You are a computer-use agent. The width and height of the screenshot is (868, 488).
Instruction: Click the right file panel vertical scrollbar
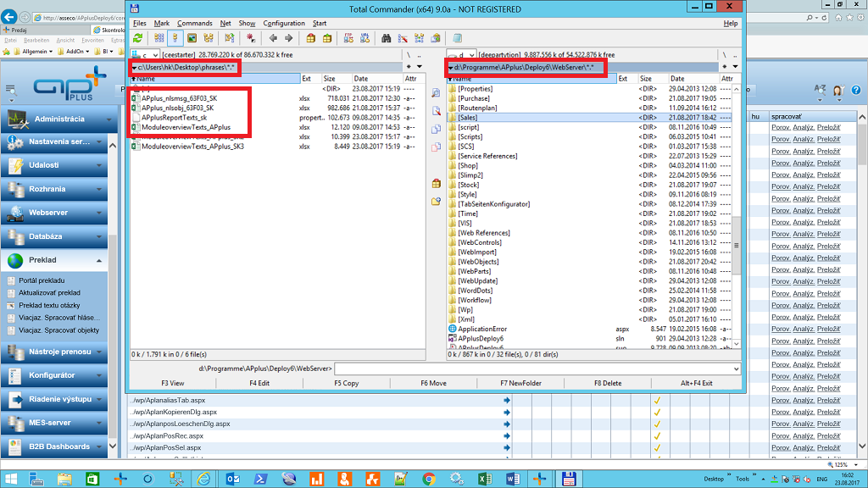737,216
